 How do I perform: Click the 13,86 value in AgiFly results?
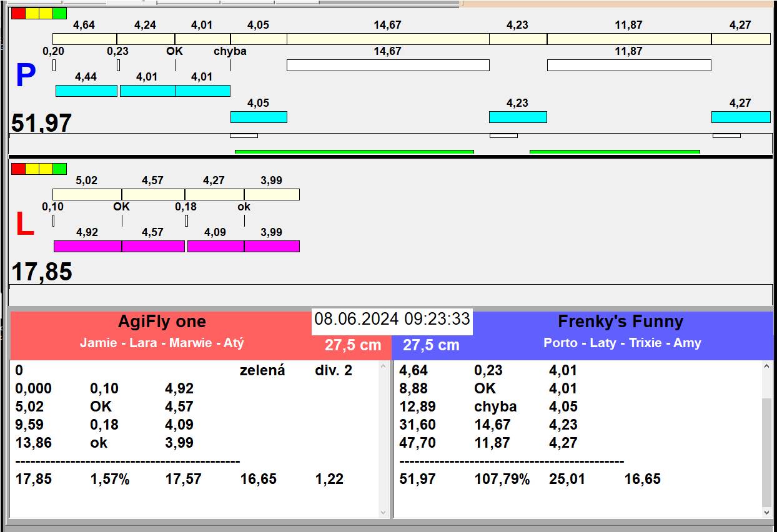(x=34, y=443)
